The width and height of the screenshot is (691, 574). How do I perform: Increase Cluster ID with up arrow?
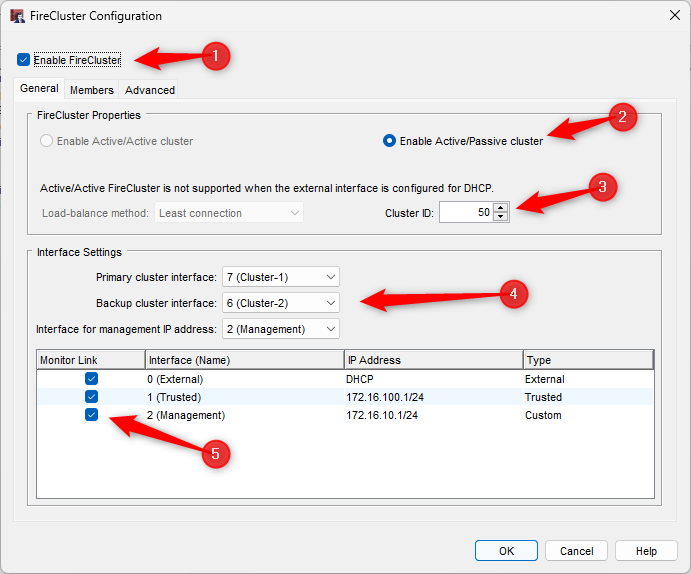coord(500,208)
